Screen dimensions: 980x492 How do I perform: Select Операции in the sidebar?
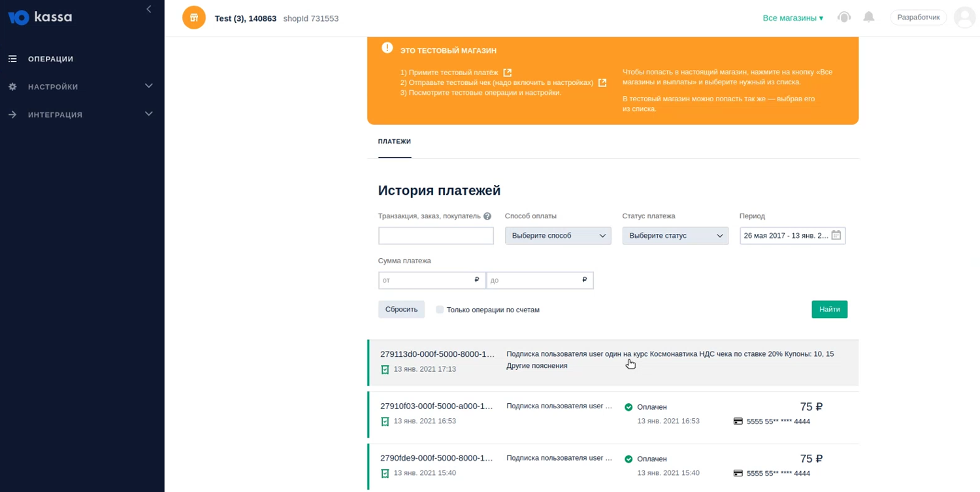pos(50,59)
